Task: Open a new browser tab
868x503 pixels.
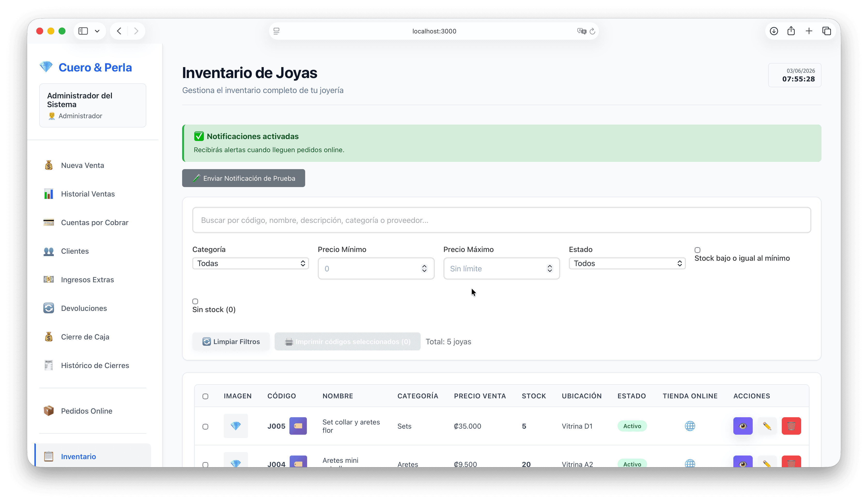Action: point(809,31)
